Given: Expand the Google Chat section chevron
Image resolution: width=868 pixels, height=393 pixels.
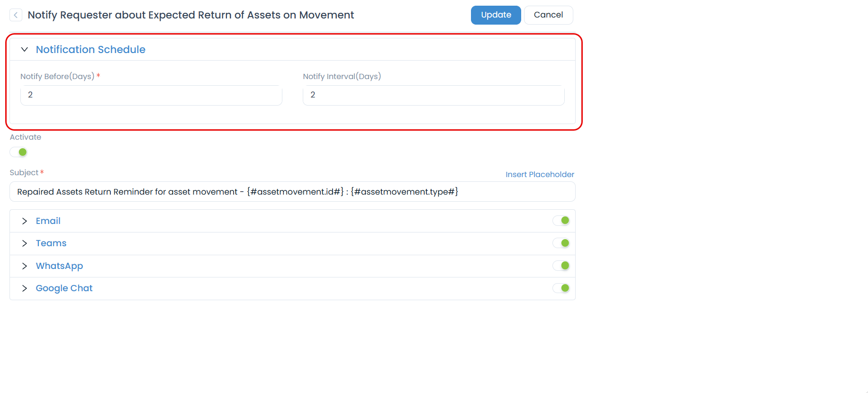Looking at the screenshot, I should click(x=25, y=288).
